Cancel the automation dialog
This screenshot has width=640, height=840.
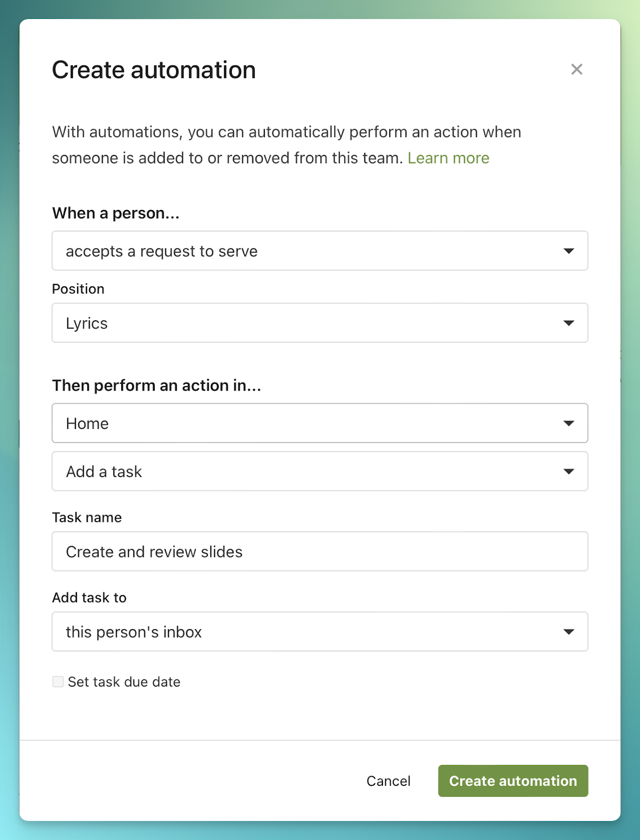388,781
